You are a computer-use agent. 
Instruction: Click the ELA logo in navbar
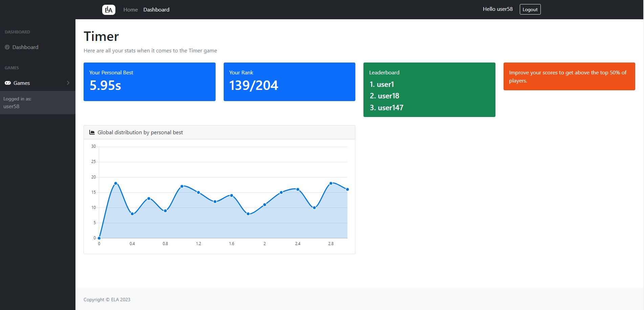tap(109, 9)
